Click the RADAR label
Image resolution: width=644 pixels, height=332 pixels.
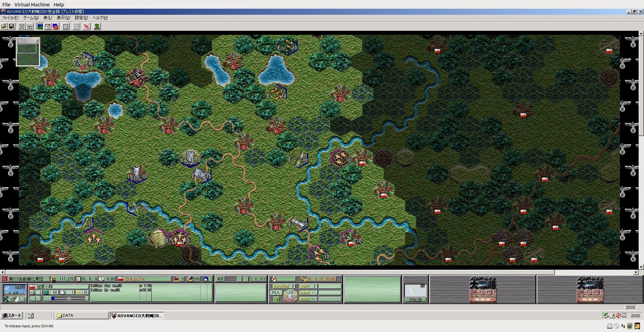coord(305,293)
